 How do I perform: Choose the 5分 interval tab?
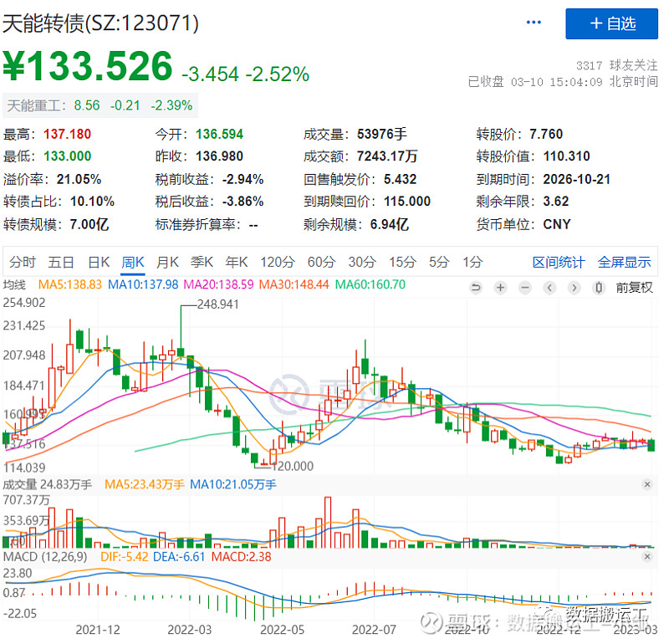tap(439, 262)
